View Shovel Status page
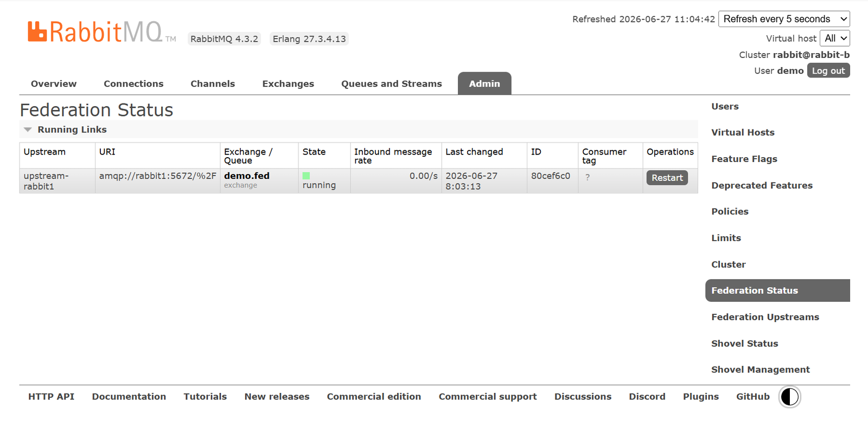 (x=744, y=344)
